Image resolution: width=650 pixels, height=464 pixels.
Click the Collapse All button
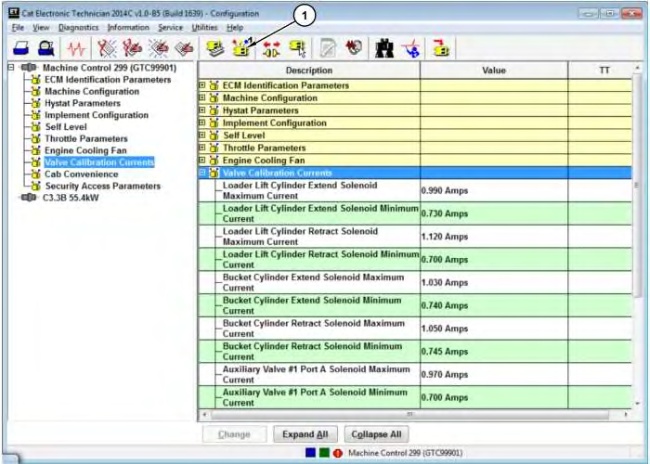click(376, 434)
